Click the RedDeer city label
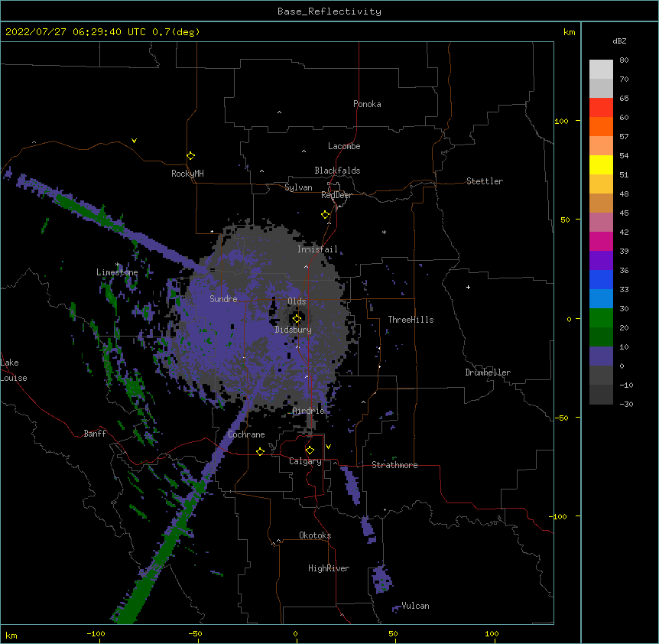 point(336,195)
